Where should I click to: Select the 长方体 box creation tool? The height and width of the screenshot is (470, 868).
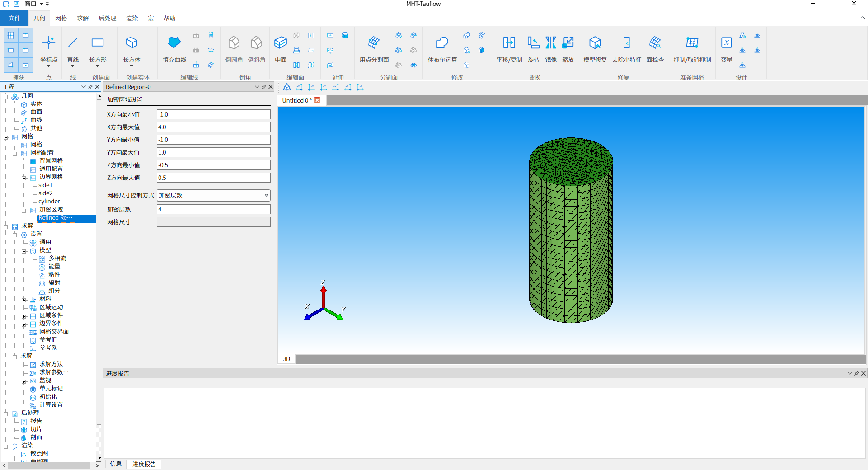[x=131, y=43]
